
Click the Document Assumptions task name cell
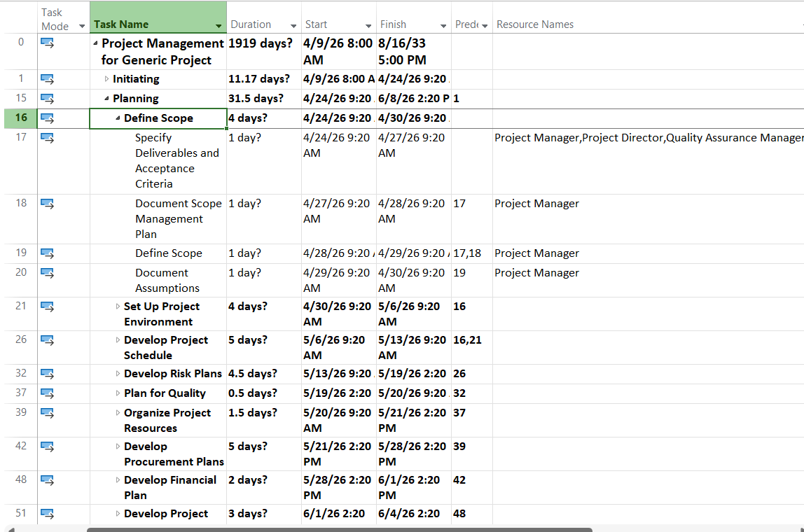167,281
